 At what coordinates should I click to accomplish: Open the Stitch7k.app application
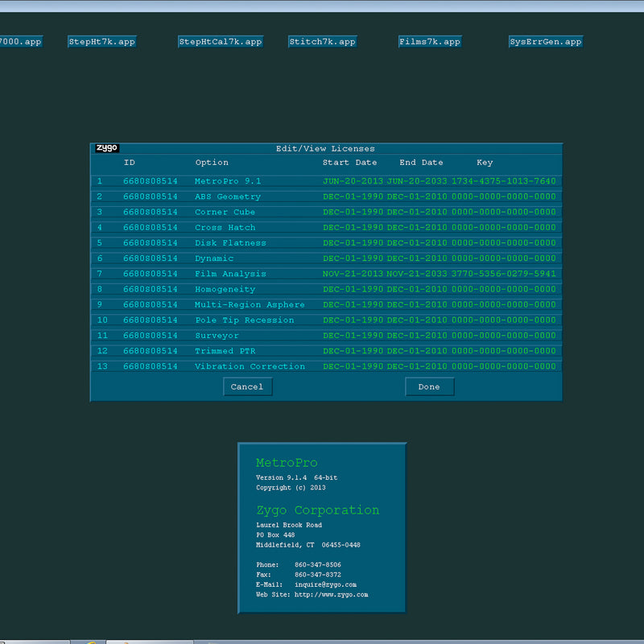click(322, 42)
